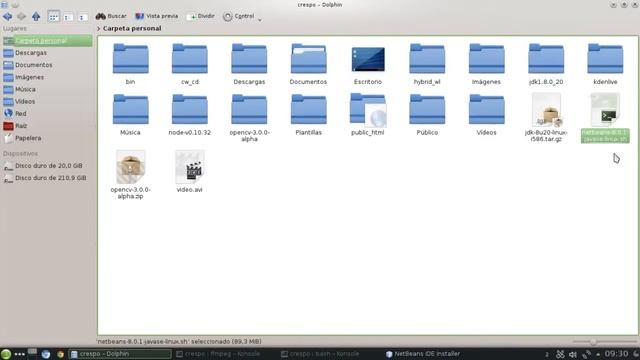Switch to crespo – Dolphin taskbar entry

[120, 354]
